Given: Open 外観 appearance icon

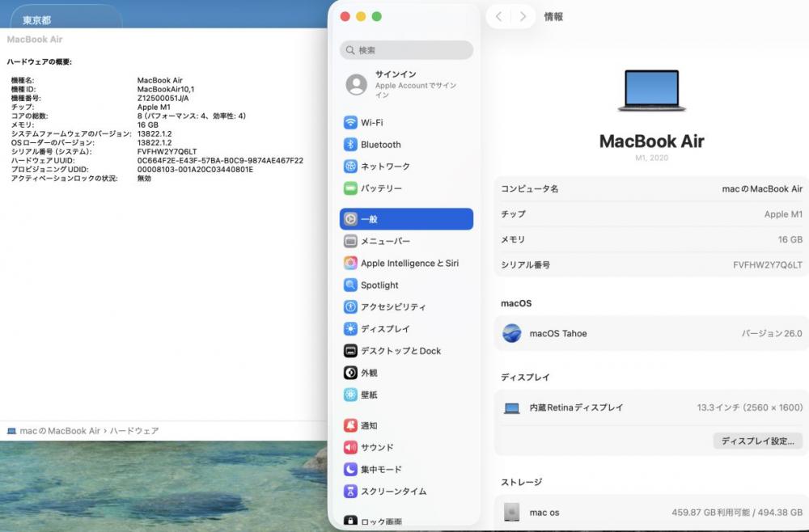Looking at the screenshot, I should [350, 372].
